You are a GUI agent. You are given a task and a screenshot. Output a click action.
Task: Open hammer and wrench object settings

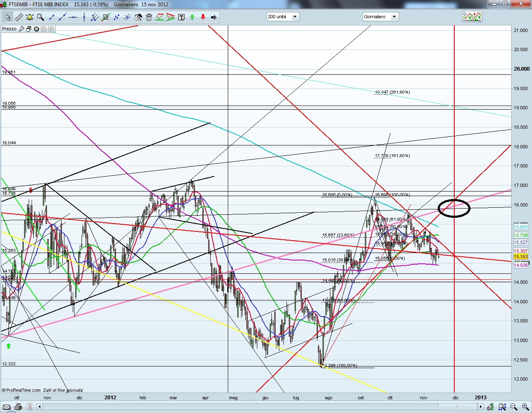(x=138, y=17)
